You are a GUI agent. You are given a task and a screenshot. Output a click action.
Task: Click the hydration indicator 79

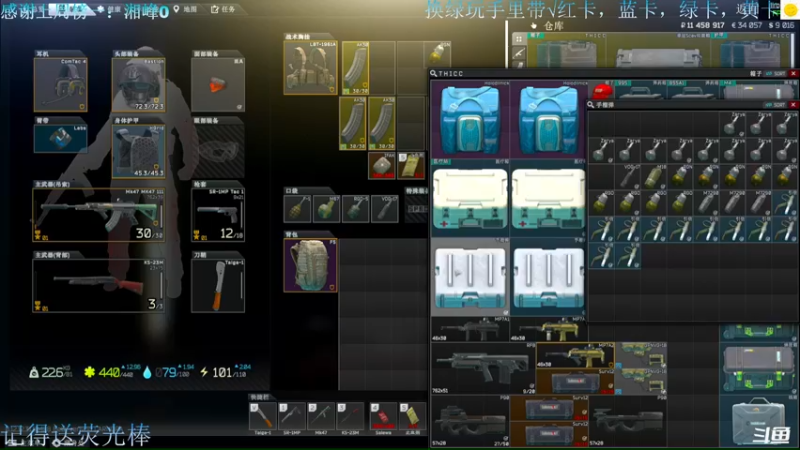168,372
